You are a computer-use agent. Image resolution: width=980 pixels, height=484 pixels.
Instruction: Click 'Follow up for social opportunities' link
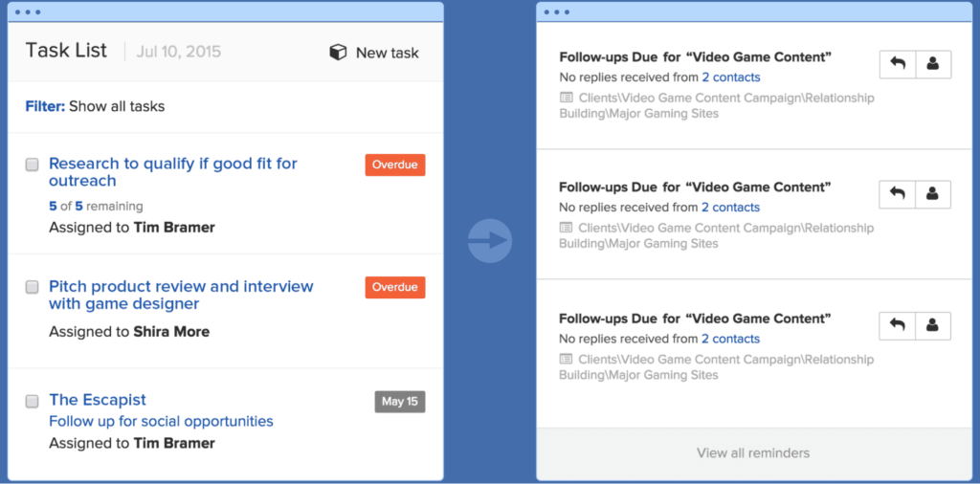tap(161, 422)
